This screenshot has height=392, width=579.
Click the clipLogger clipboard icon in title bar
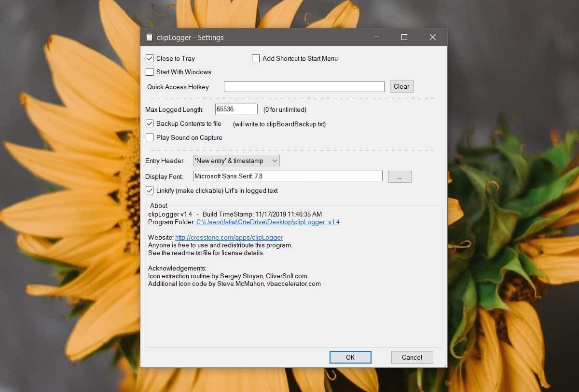[149, 37]
